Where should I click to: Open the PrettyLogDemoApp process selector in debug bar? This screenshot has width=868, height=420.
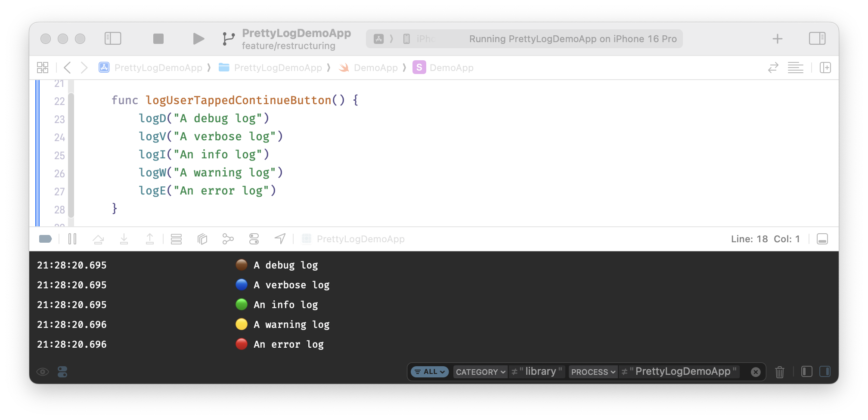tap(353, 239)
